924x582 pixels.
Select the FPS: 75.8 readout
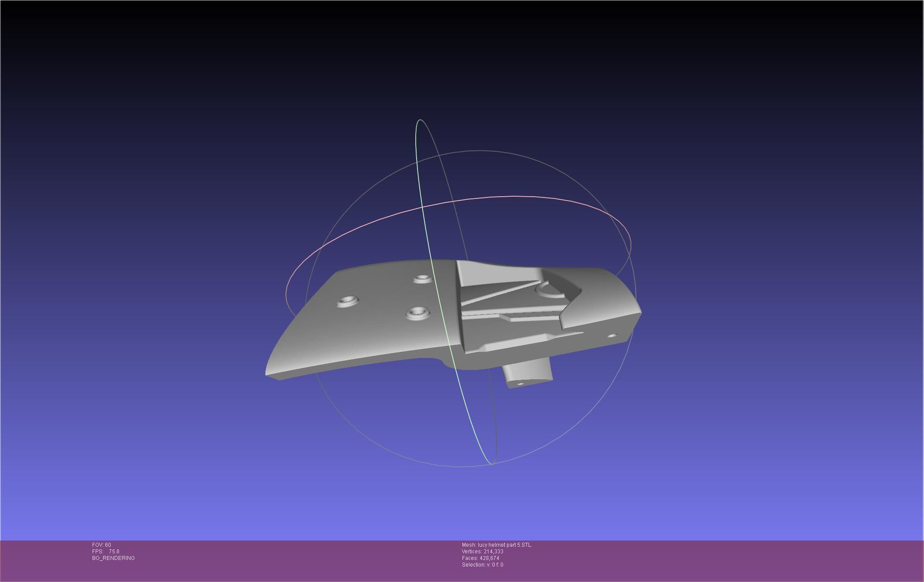click(x=106, y=552)
